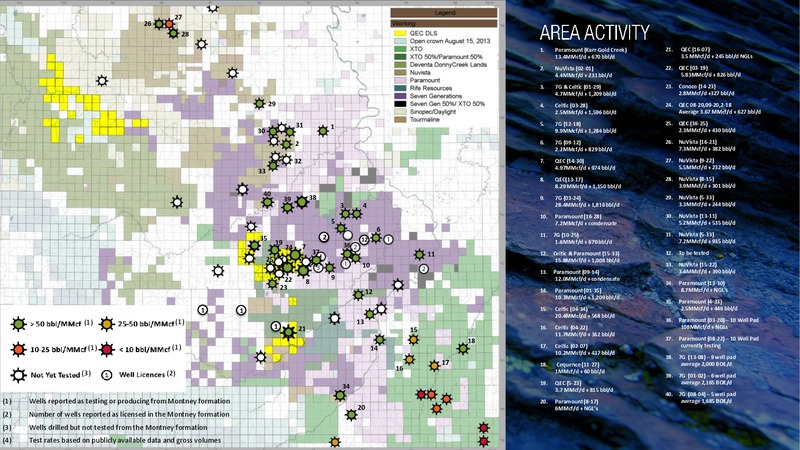Click the 'Not Yet Tested' key icon

(x=18, y=375)
